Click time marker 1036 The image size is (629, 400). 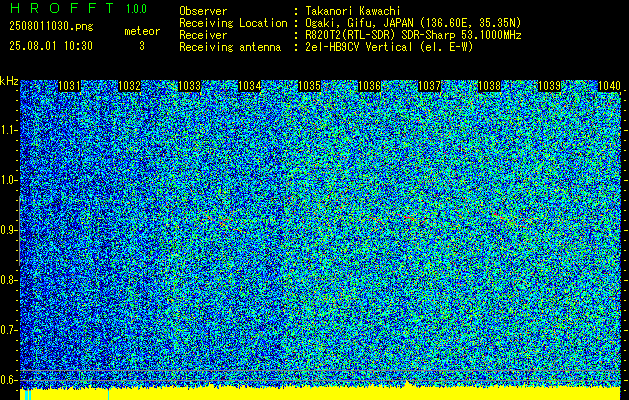[369, 86]
